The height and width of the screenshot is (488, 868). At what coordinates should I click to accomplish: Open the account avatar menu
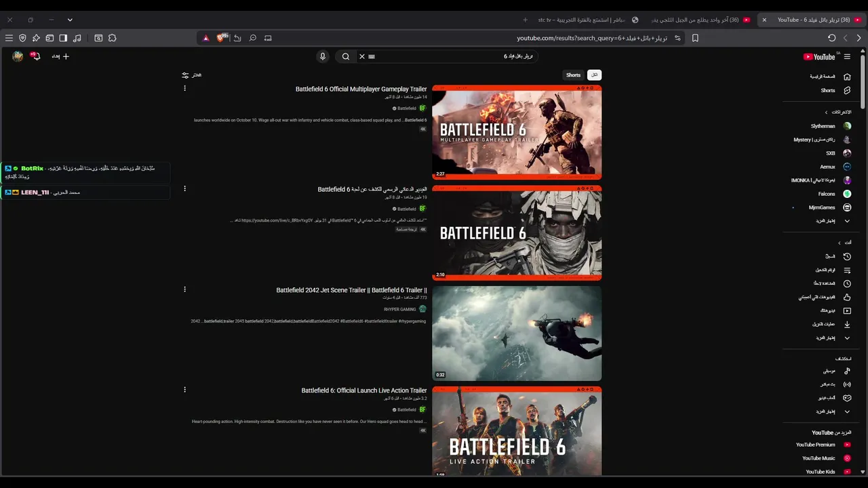[18, 56]
